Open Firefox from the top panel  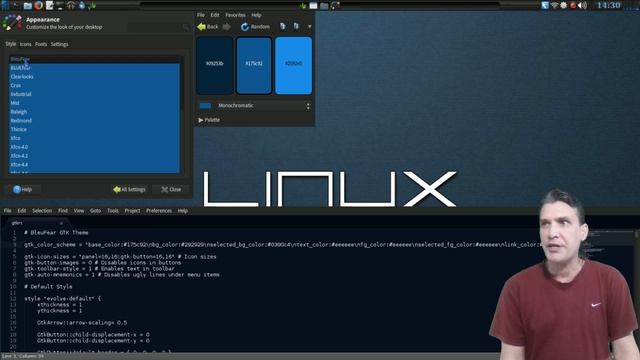[38, 5]
